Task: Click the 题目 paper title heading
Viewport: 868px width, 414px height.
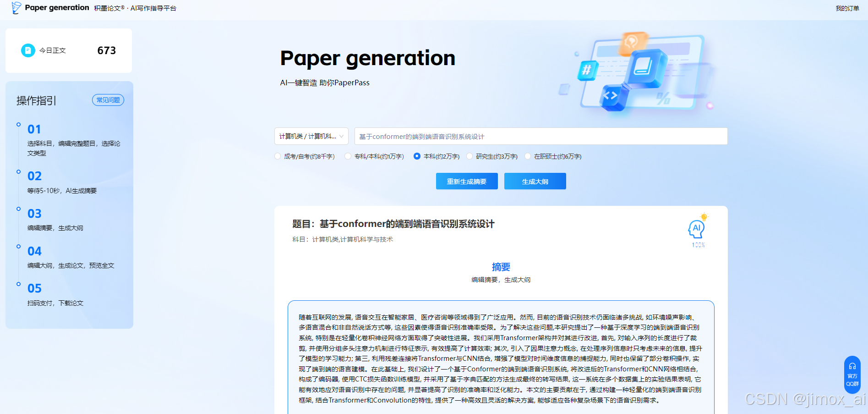Action: (393, 224)
